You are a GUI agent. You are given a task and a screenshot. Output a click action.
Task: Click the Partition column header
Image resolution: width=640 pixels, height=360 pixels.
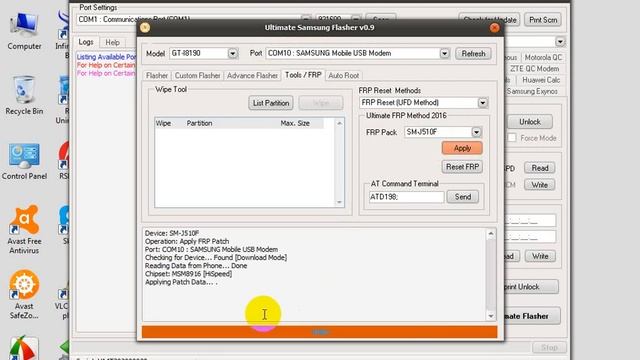tap(199, 123)
